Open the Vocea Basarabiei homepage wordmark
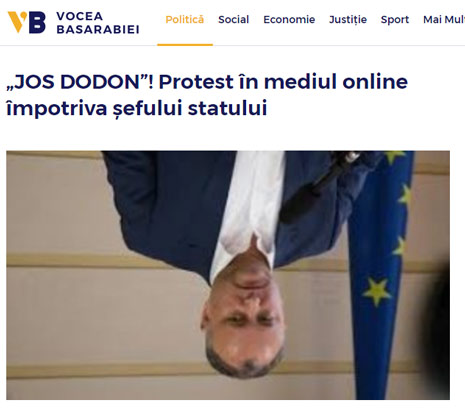This screenshot has height=410, width=465. [x=98, y=23]
